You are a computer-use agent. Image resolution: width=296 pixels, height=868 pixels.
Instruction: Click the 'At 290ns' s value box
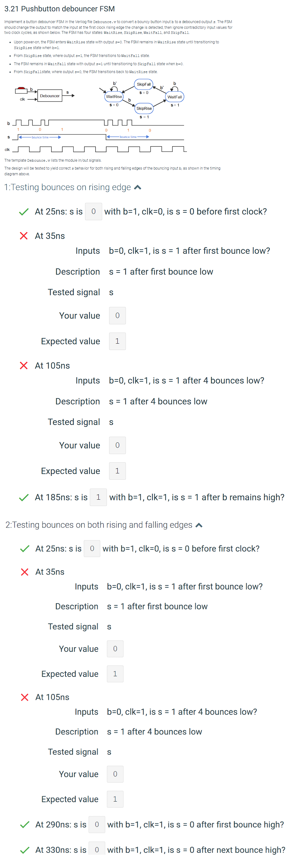[x=97, y=825]
